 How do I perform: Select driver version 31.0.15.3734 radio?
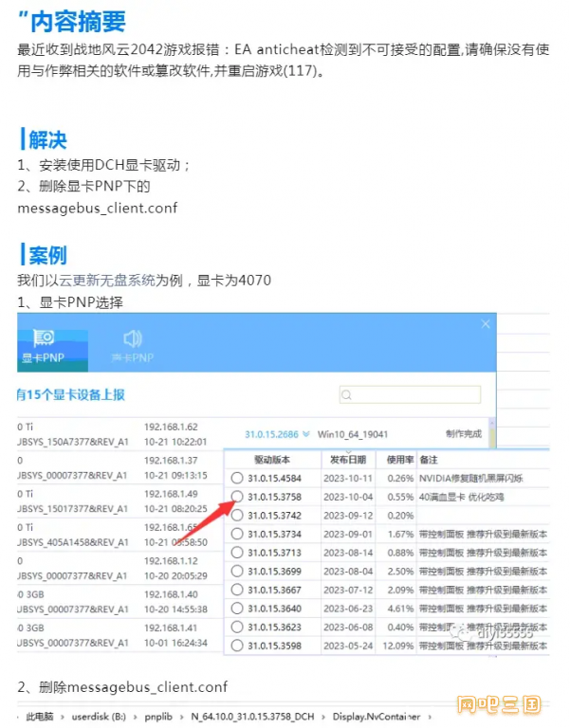click(237, 534)
